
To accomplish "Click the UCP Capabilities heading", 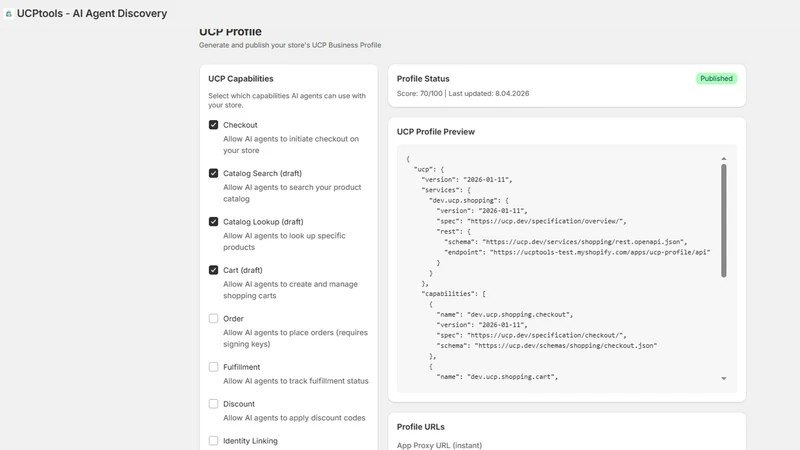I will coord(241,79).
